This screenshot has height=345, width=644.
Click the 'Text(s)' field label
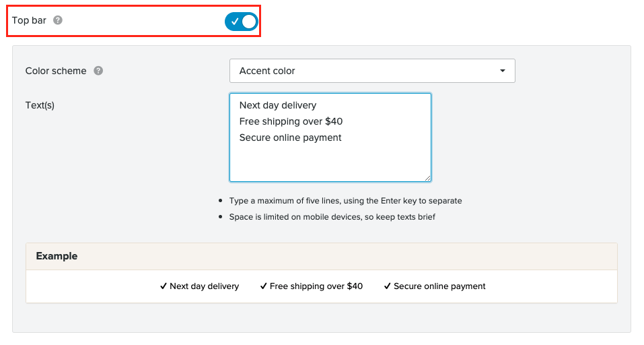[x=40, y=106]
